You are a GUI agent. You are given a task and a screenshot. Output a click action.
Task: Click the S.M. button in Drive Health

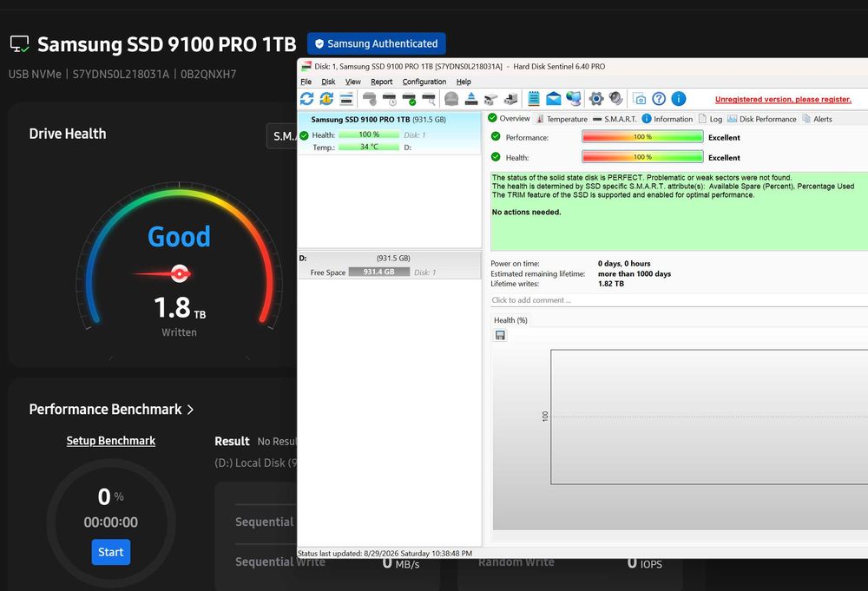click(x=282, y=136)
